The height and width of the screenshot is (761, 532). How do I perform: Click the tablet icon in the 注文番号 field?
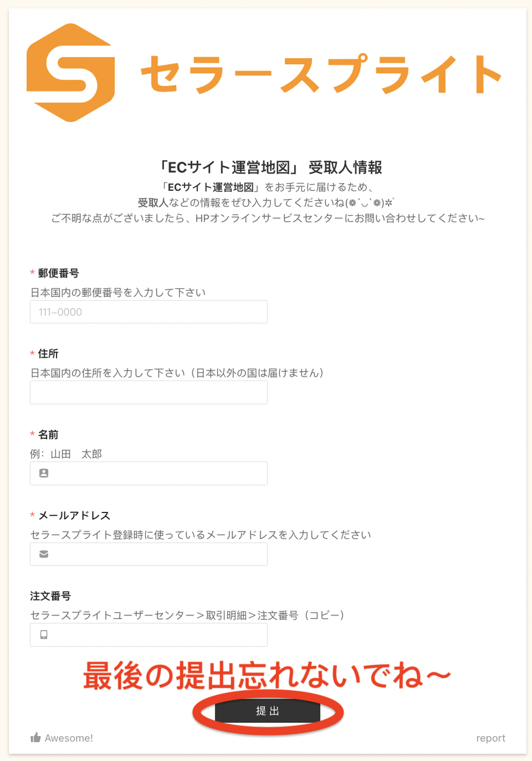(x=43, y=635)
